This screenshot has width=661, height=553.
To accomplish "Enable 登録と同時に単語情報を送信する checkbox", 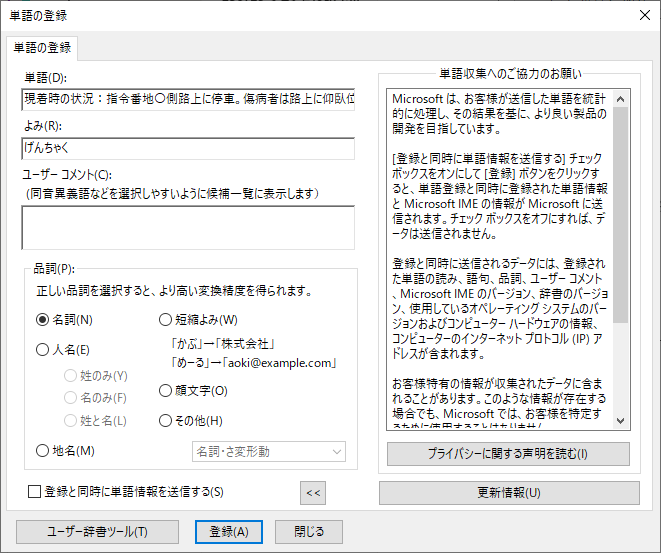I will [x=35, y=491].
